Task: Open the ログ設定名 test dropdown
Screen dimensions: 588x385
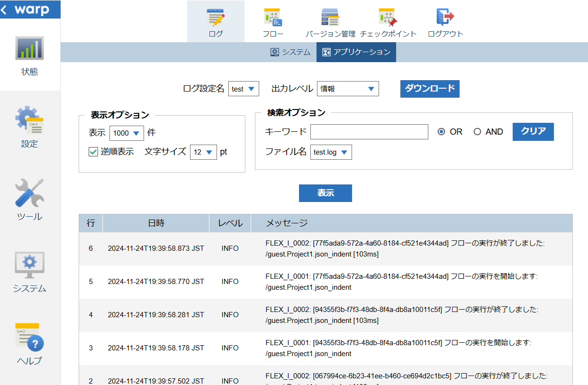Action: 244,89
